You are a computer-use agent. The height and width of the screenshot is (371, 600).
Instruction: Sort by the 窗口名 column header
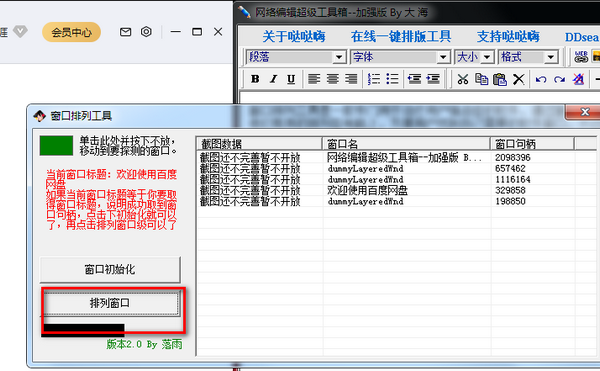(406, 143)
